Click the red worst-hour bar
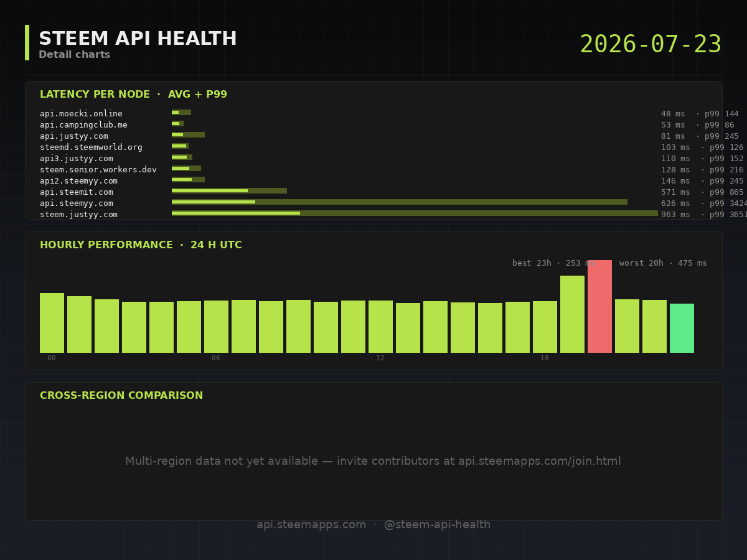The height and width of the screenshot is (560, 747). tap(599, 306)
